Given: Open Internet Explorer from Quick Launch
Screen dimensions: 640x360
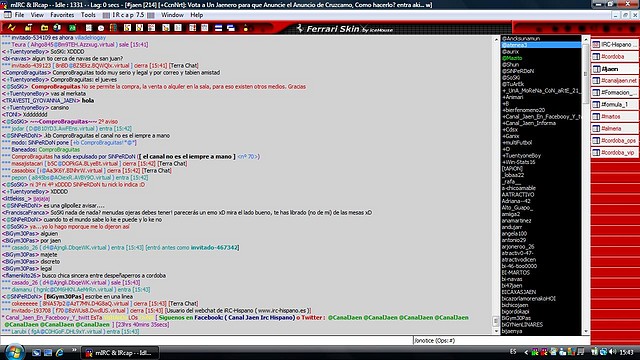Looking at the screenshot, I should point(60,352).
